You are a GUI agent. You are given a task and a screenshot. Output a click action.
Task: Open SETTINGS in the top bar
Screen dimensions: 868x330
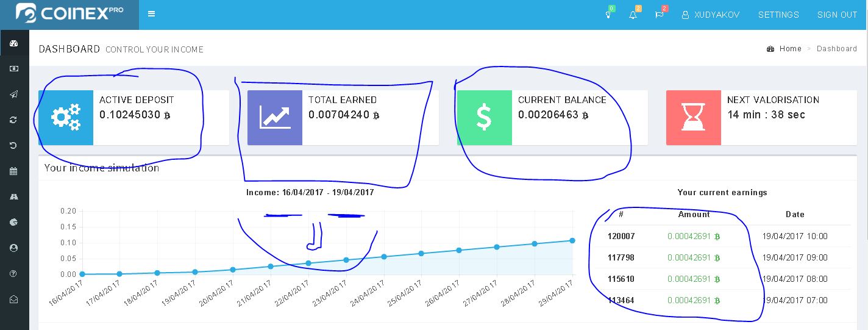[x=778, y=15]
